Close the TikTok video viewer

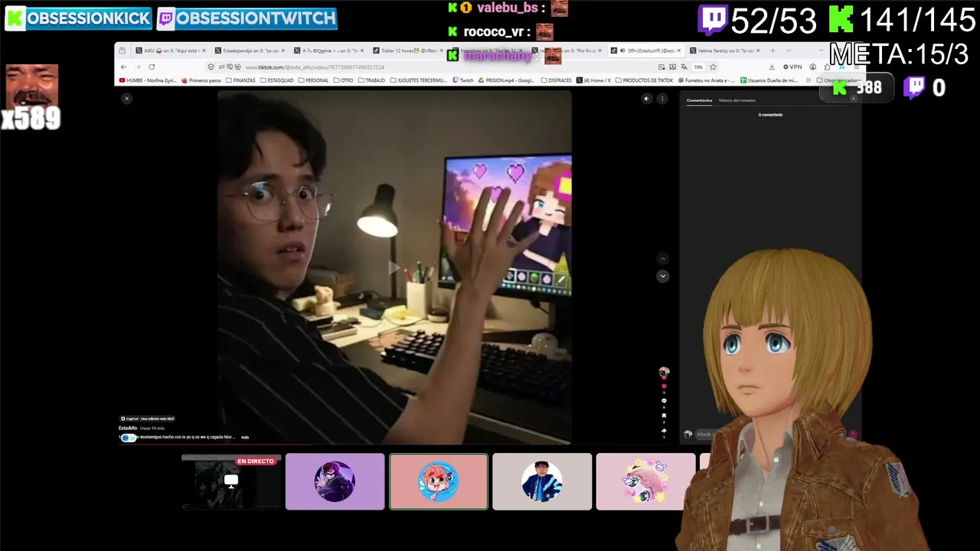click(127, 98)
